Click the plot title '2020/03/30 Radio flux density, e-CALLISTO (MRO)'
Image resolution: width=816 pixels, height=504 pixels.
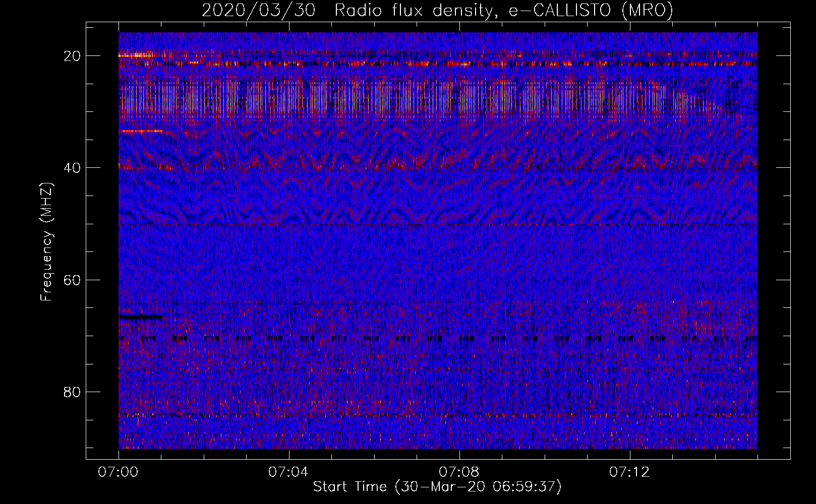[437, 10]
